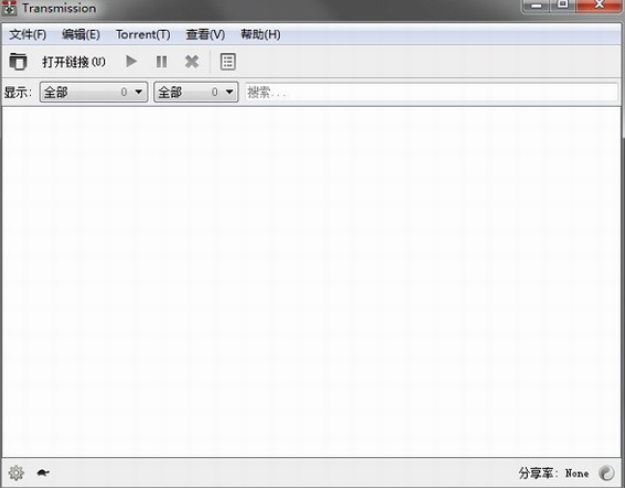625x488 pixels.
Task: Remove the torrent with the X icon
Action: [x=191, y=62]
